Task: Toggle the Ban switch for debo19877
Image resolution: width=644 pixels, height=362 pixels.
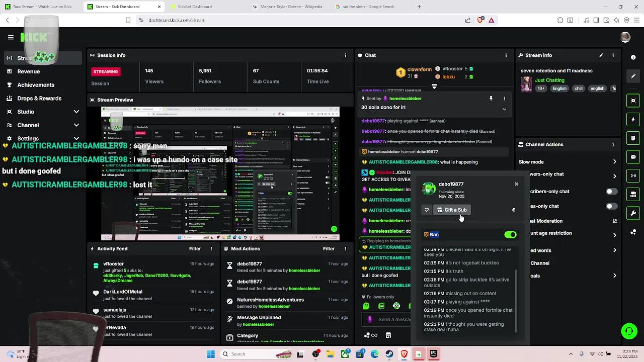Action: 510,235
